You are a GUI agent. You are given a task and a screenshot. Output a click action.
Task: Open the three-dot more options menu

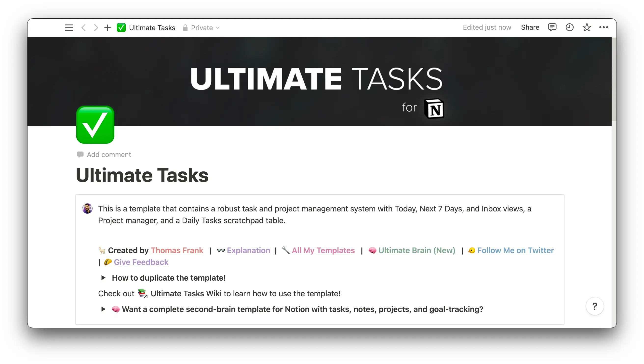point(604,27)
